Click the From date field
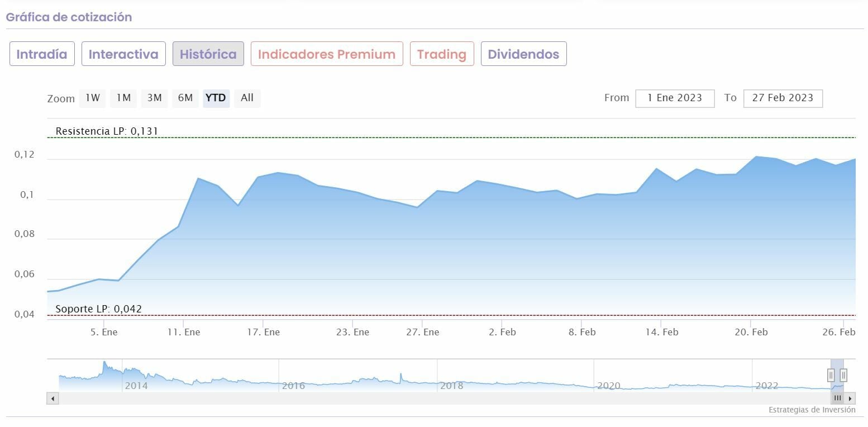Image resolution: width=868 pixels, height=427 pixels. tap(675, 98)
